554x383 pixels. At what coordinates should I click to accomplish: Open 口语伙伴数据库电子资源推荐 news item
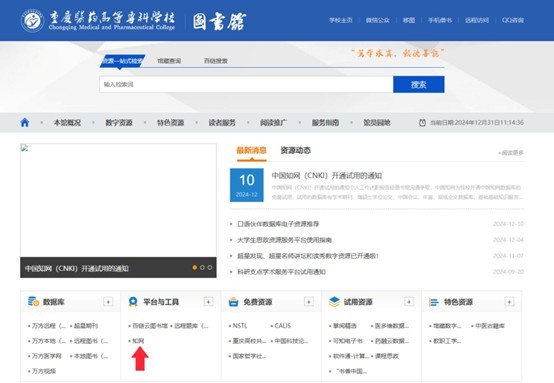tap(278, 224)
